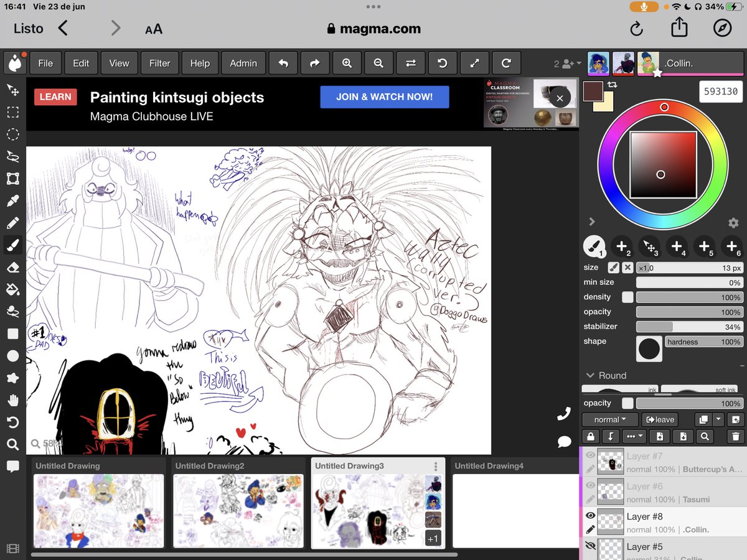The height and width of the screenshot is (560, 747).
Task: Open color picker settings gear
Action: point(733,223)
